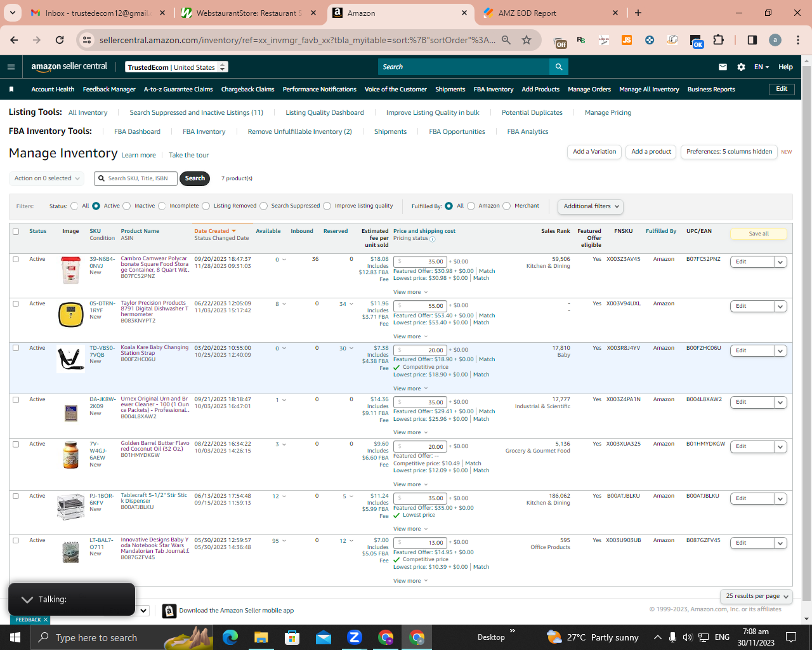812x650 pixels.
Task: Bookmark this page with the star icon
Action: (527, 40)
